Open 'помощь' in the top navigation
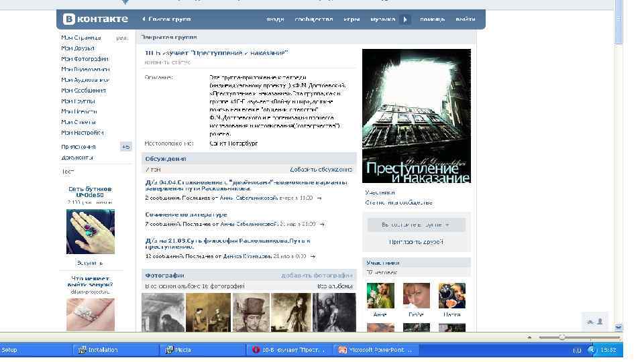 (432, 19)
